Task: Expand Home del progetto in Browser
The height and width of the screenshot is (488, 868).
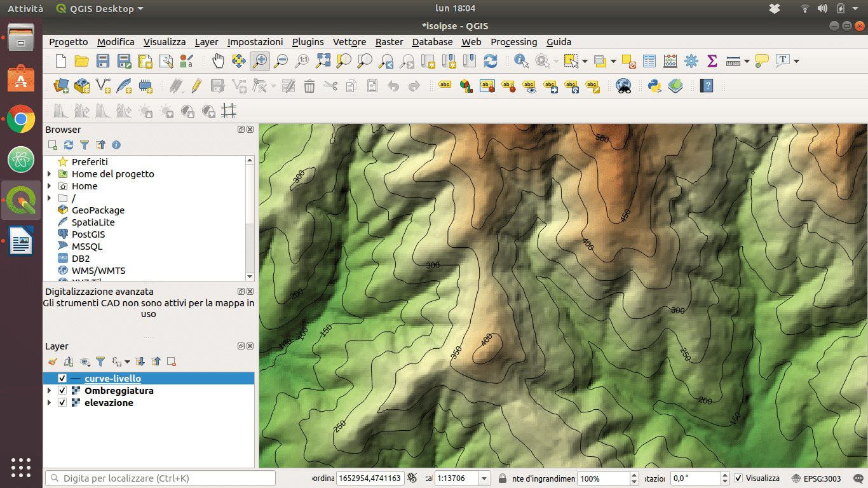Action: [x=49, y=174]
